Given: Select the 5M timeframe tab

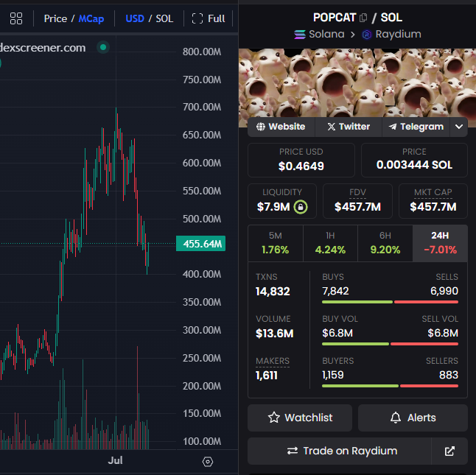Looking at the screenshot, I should 276,243.
